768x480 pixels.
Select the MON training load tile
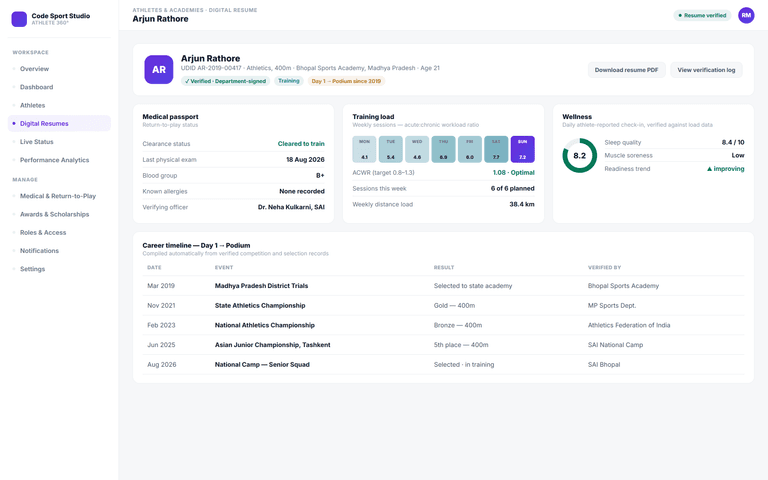364,149
